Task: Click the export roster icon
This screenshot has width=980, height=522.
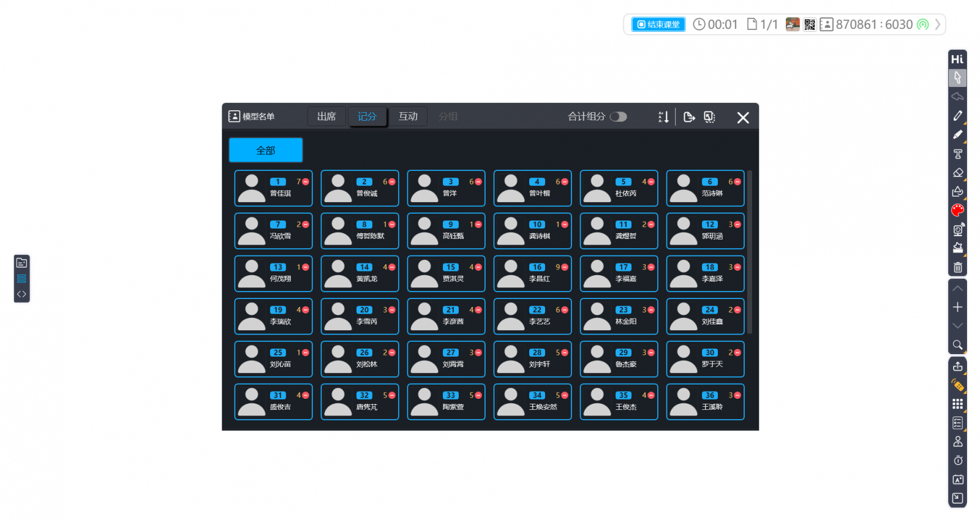Action: pyautogui.click(x=689, y=117)
